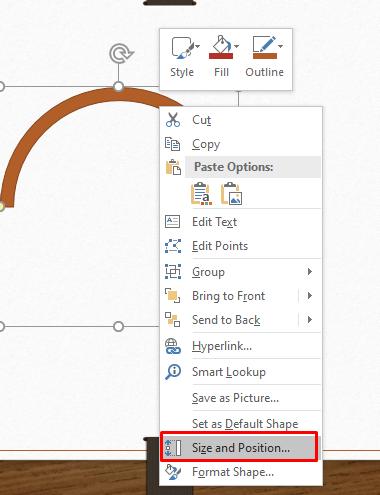Viewport: 380px width, 495px height.
Task: Open Format Shape pane
Action: click(241, 472)
